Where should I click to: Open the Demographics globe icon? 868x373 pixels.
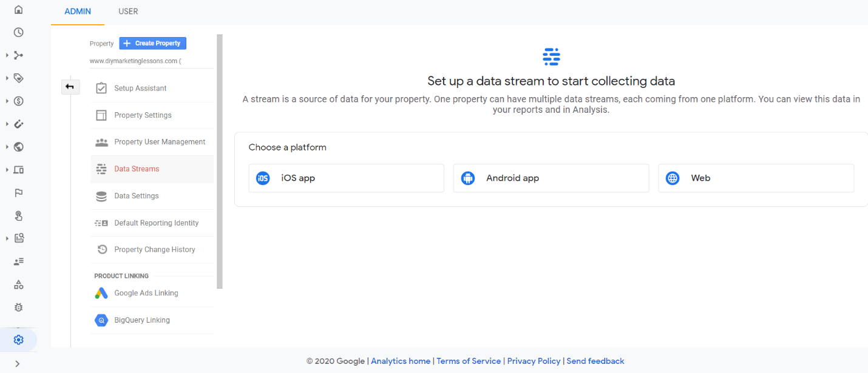pyautogui.click(x=18, y=146)
